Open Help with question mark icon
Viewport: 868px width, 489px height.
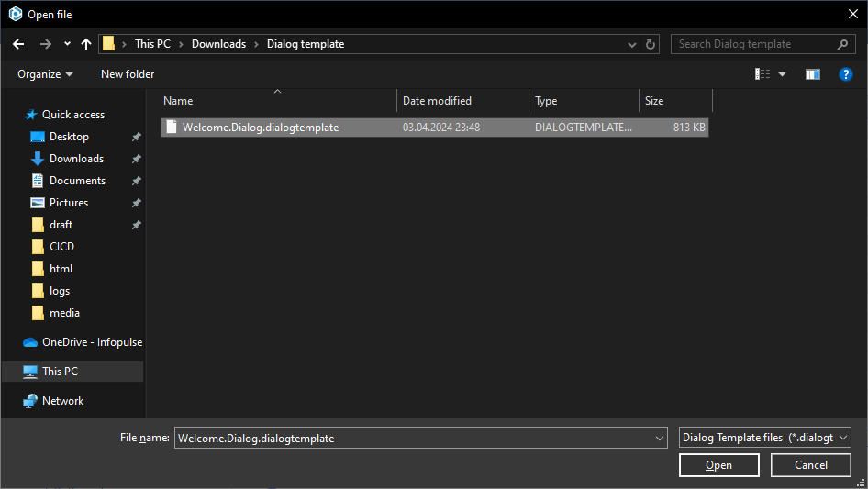(x=845, y=74)
